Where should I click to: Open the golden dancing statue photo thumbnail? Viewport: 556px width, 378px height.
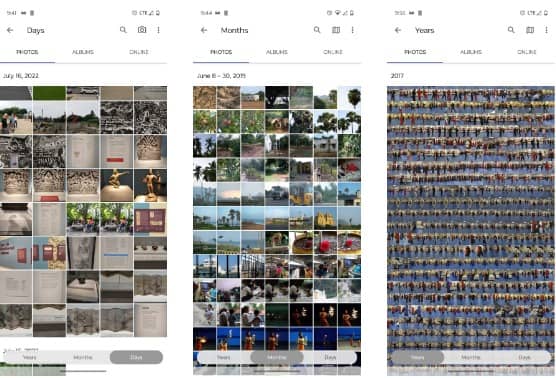coord(117,185)
